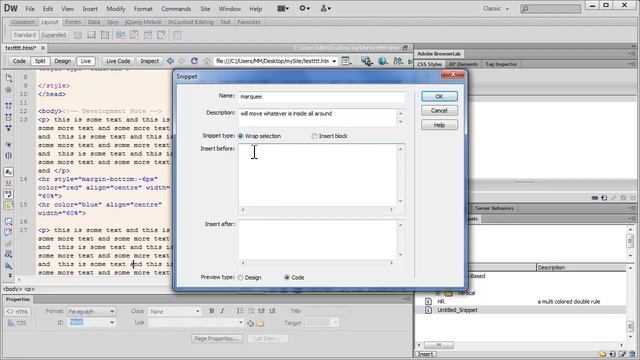
Task: Toggle Live view button
Action: pyautogui.click(x=86, y=61)
